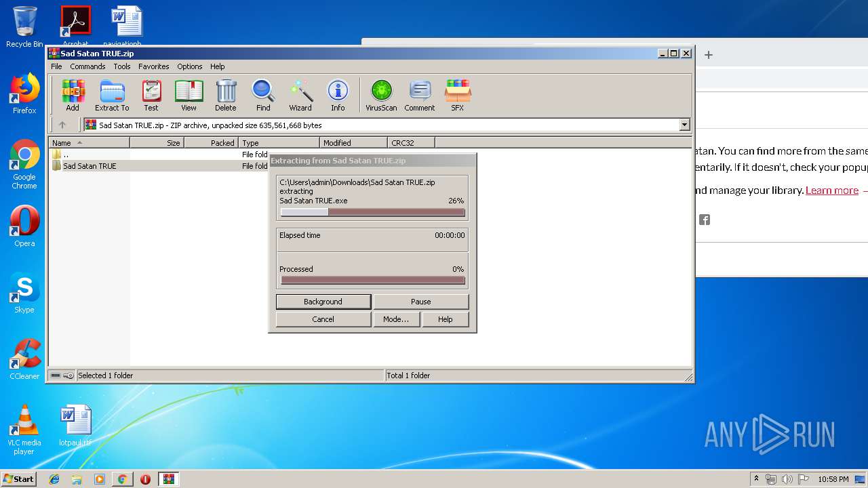Open CCleaner desktop shortcut
This screenshot has height=488, width=868.
[24, 359]
